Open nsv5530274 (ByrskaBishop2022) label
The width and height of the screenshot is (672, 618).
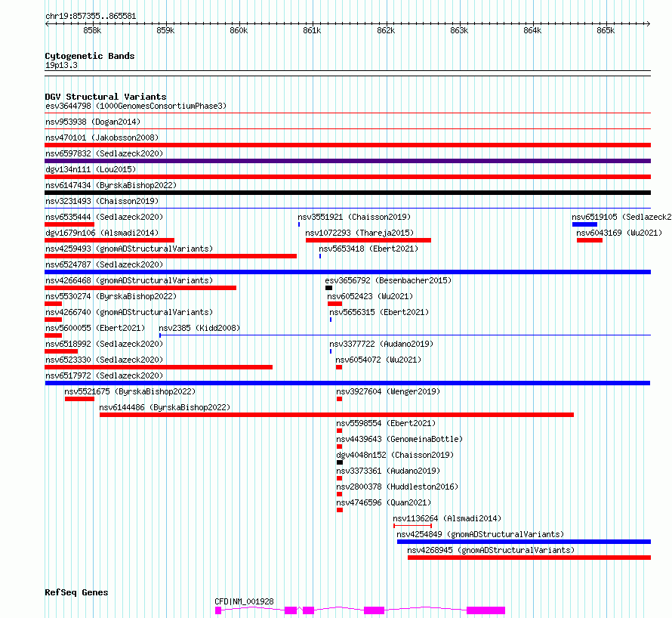pyautogui.click(x=111, y=296)
